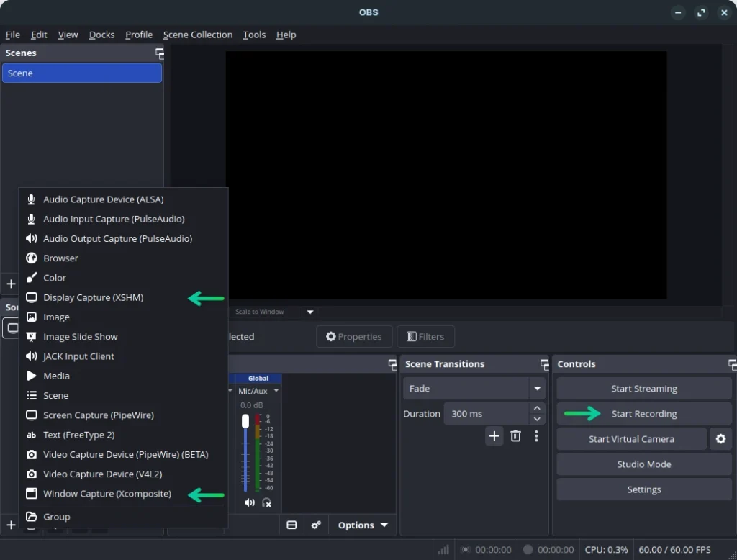
Task: Open source Properties
Action: pyautogui.click(x=354, y=337)
